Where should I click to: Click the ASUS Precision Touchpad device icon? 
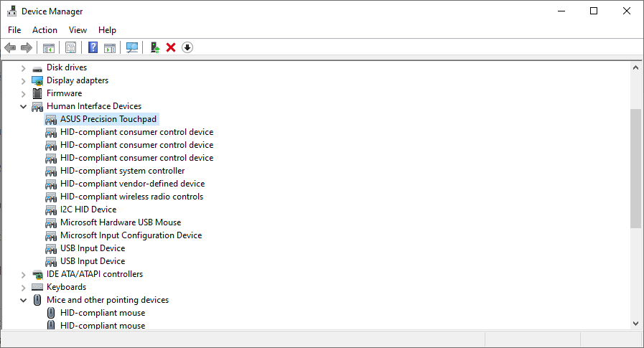click(x=51, y=119)
